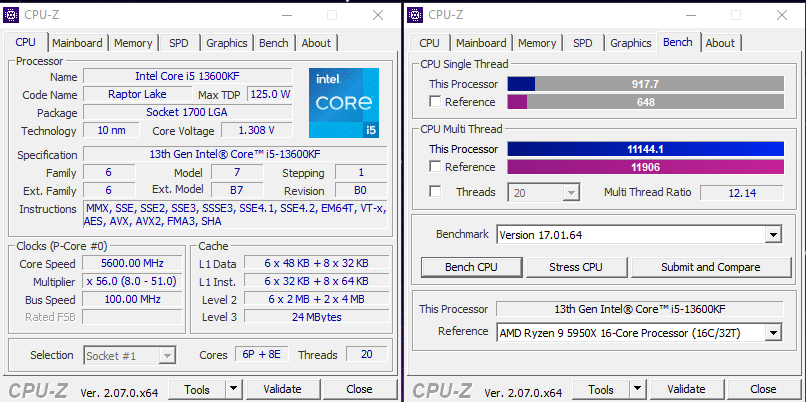The image size is (807, 402).
Task: Click Validate button in left window
Action: pos(283,389)
